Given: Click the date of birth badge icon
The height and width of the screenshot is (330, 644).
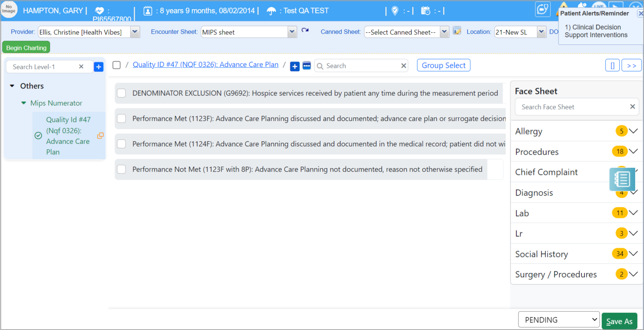Looking at the screenshot, I should [x=148, y=11].
